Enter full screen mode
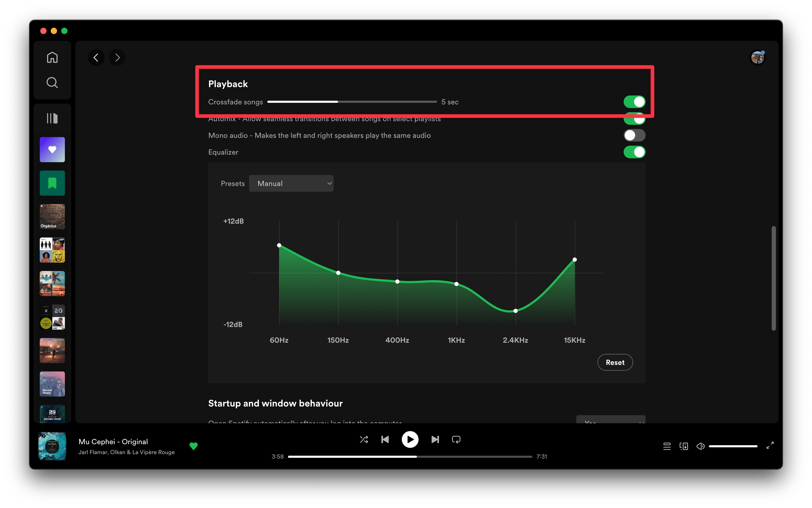812x508 pixels. point(770,445)
